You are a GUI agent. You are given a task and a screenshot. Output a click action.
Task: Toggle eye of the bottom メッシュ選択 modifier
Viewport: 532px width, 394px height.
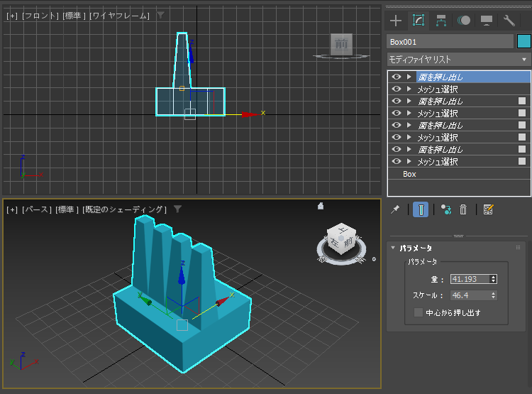click(397, 161)
